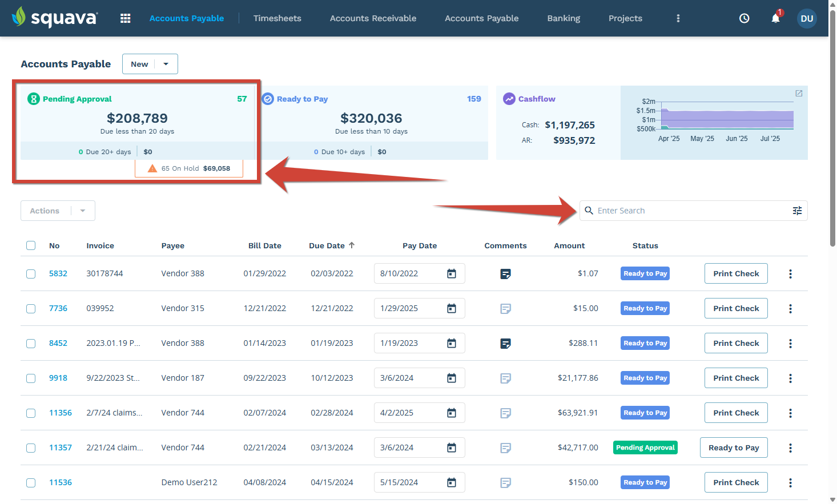The width and height of the screenshot is (837, 504).
Task: Expand the Actions dropdown arrow
Action: [x=83, y=211]
